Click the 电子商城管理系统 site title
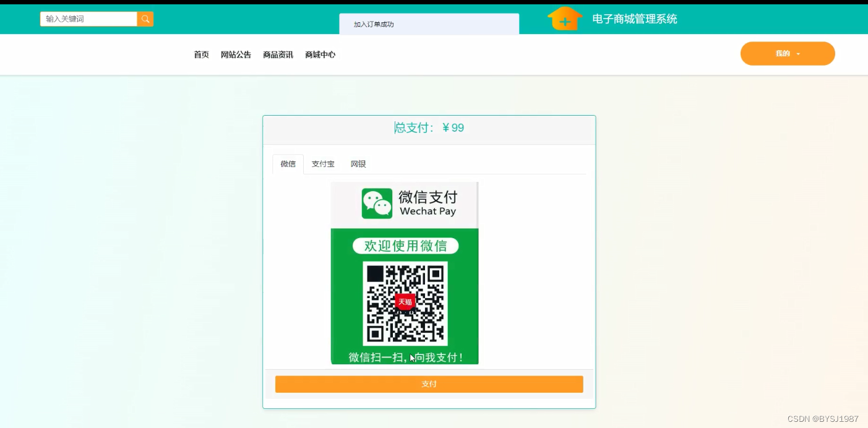This screenshot has width=868, height=428. [x=635, y=19]
